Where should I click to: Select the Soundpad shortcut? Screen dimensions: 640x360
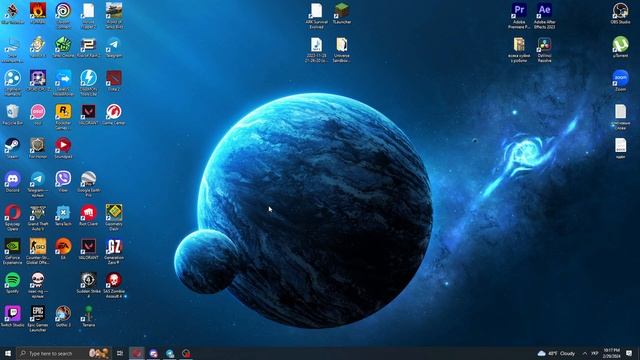click(x=63, y=148)
